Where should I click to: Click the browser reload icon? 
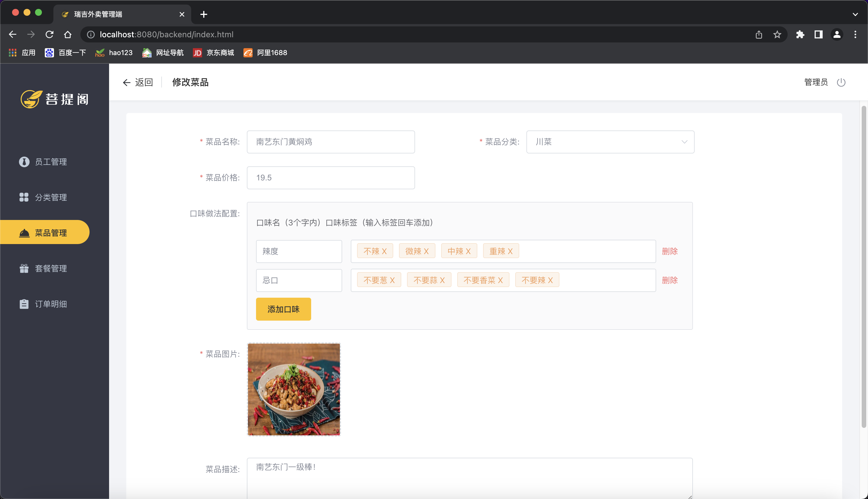(49, 34)
